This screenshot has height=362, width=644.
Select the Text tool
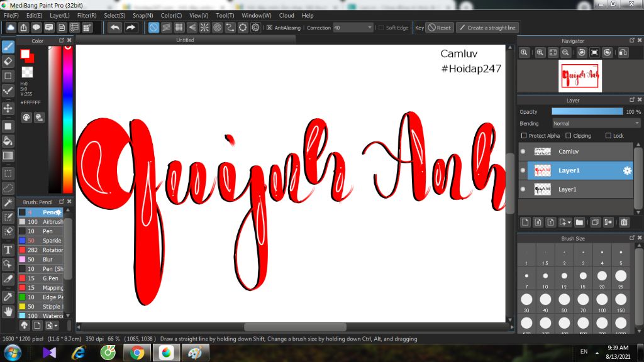(8, 250)
